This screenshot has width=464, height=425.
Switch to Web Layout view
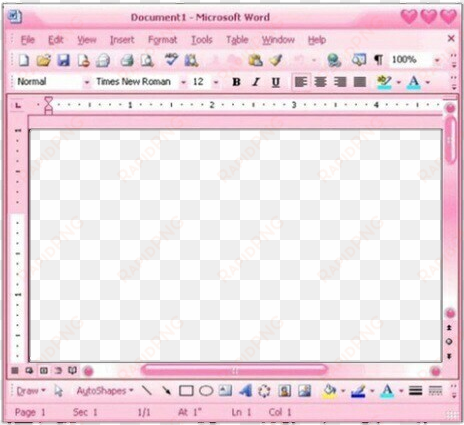pyautogui.click(x=29, y=370)
